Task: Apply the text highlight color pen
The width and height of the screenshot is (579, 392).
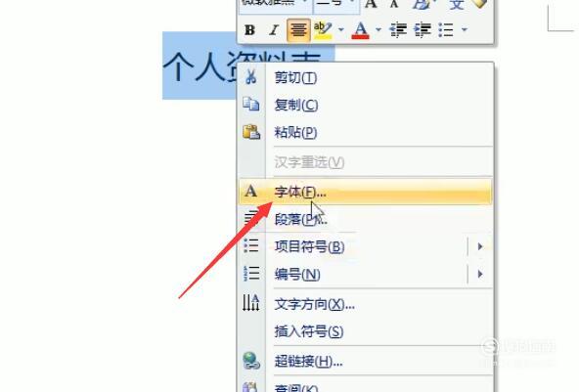Action: (x=323, y=30)
